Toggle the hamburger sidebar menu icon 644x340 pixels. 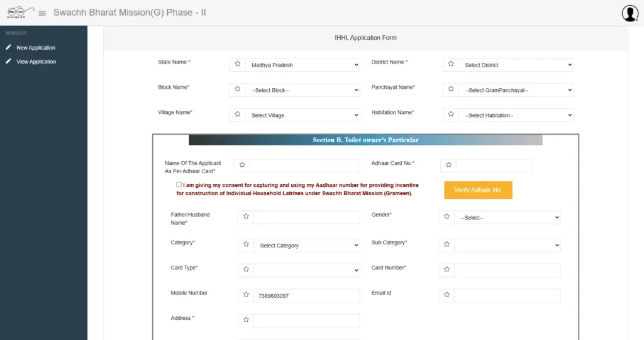pos(42,13)
